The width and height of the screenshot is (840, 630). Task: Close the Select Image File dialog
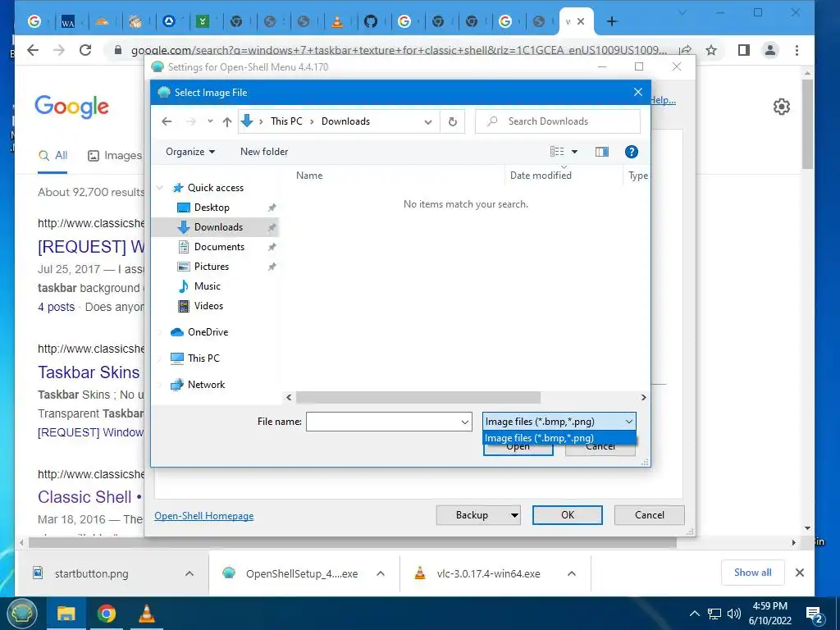638,92
